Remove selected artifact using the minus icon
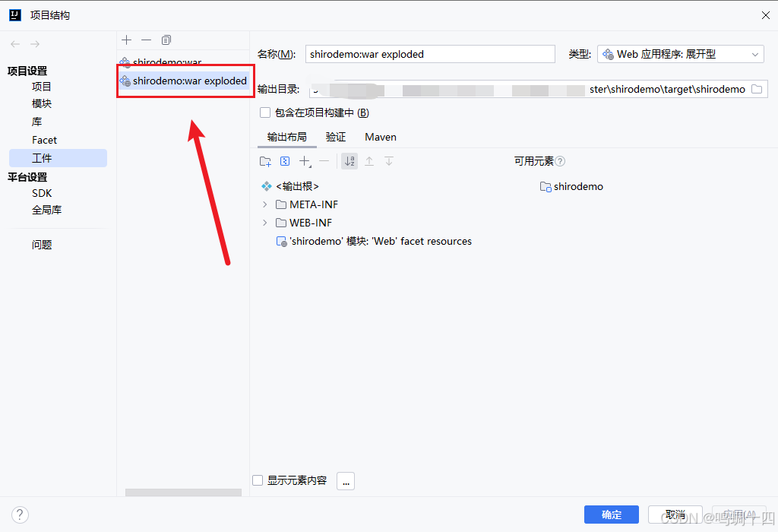The height and width of the screenshot is (532, 778). tap(146, 40)
